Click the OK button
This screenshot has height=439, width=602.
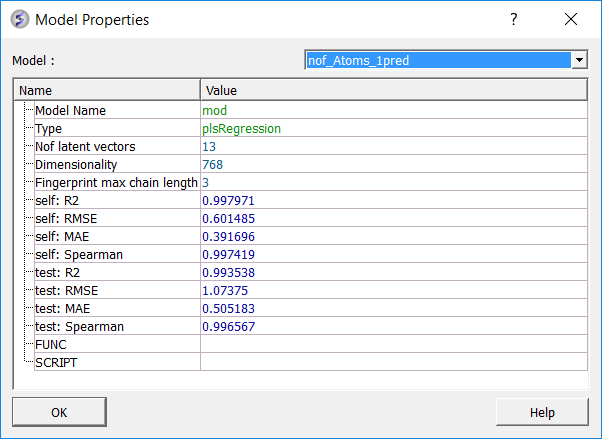tap(59, 412)
